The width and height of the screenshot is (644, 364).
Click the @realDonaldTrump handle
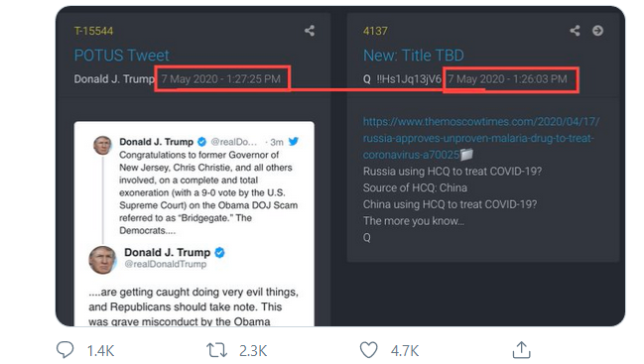[166, 264]
